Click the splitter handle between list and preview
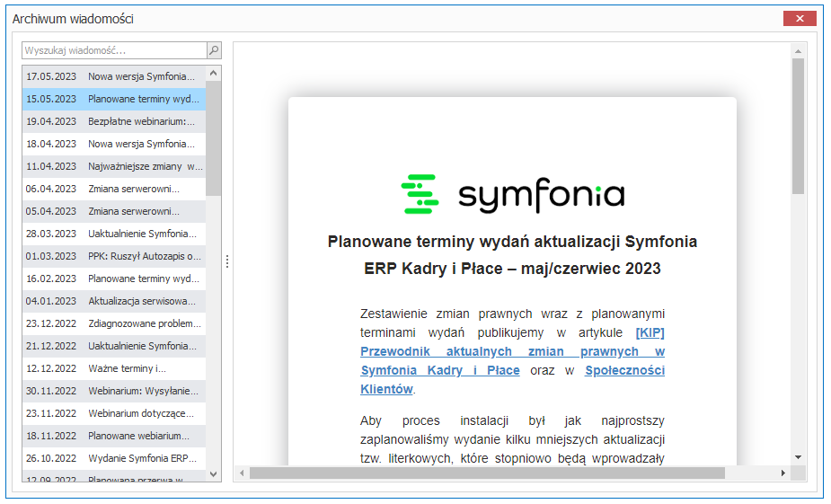 (x=227, y=261)
